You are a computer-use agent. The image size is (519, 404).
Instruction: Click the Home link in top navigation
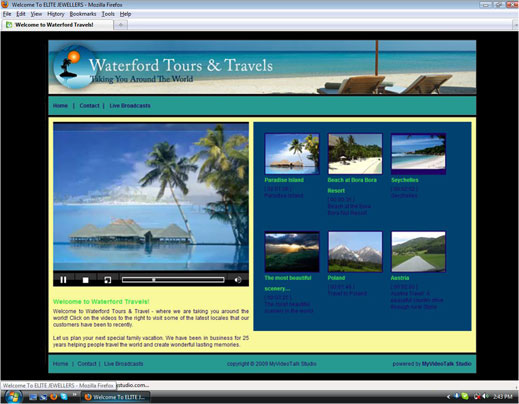[x=60, y=106]
